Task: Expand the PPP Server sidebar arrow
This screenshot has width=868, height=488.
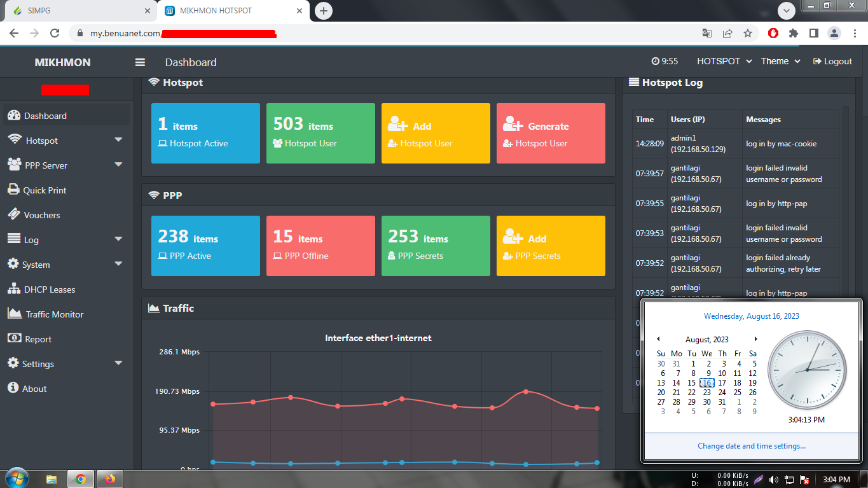Action: [x=118, y=165]
